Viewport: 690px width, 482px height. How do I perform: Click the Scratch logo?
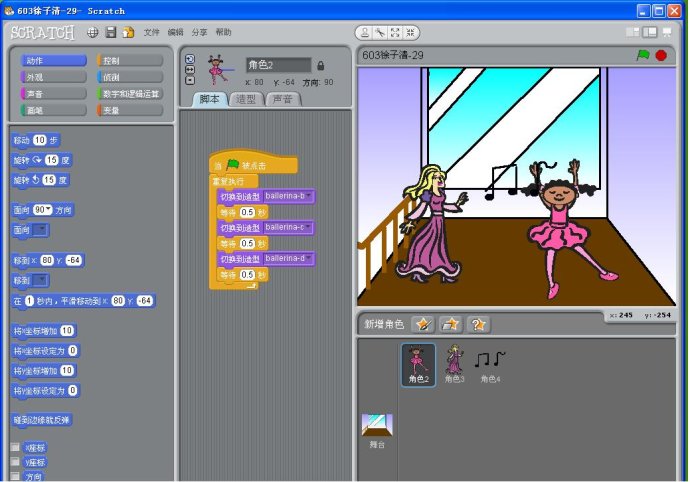click(43, 32)
